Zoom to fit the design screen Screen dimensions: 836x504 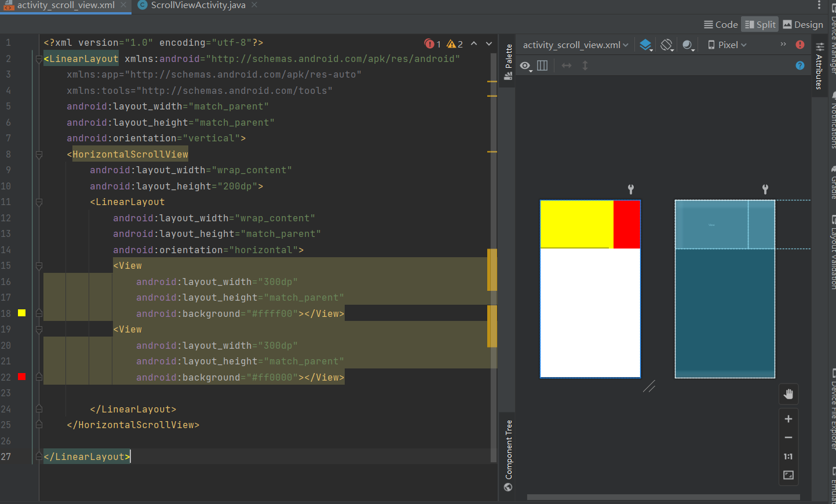tap(788, 475)
